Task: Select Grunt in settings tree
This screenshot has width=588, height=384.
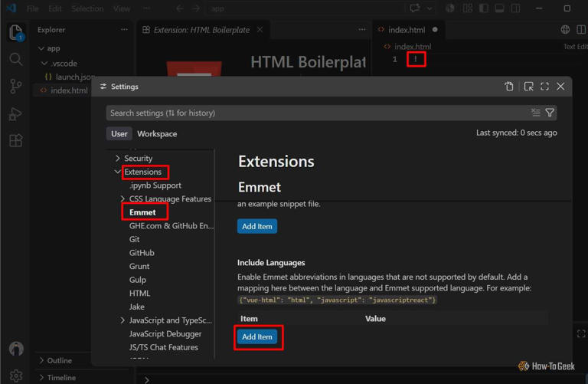Action: coord(139,266)
